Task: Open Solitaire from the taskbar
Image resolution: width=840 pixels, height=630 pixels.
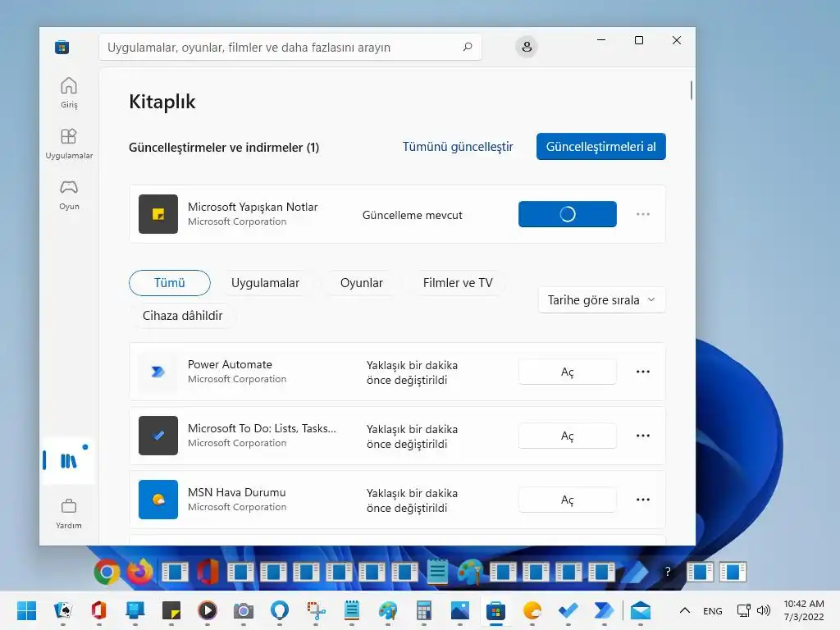Action: click(x=63, y=610)
